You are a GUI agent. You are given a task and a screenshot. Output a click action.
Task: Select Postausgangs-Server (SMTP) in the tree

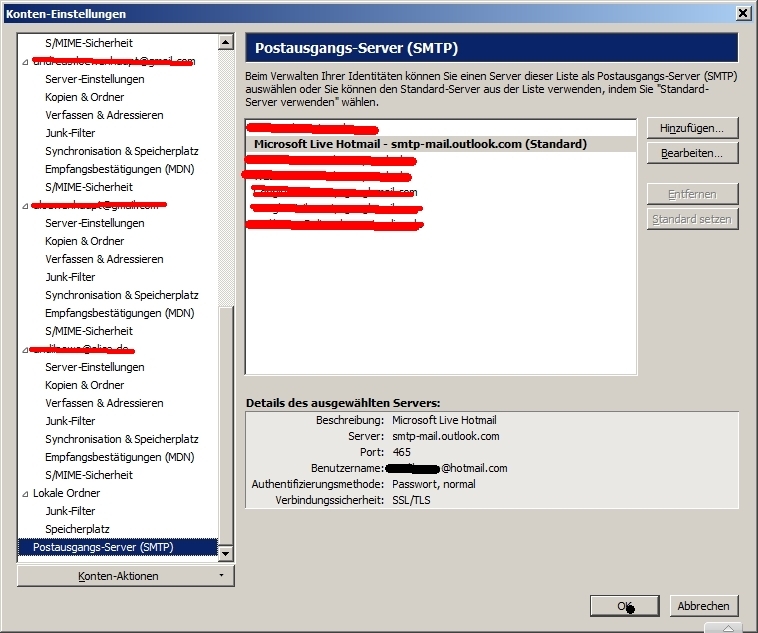pos(117,547)
